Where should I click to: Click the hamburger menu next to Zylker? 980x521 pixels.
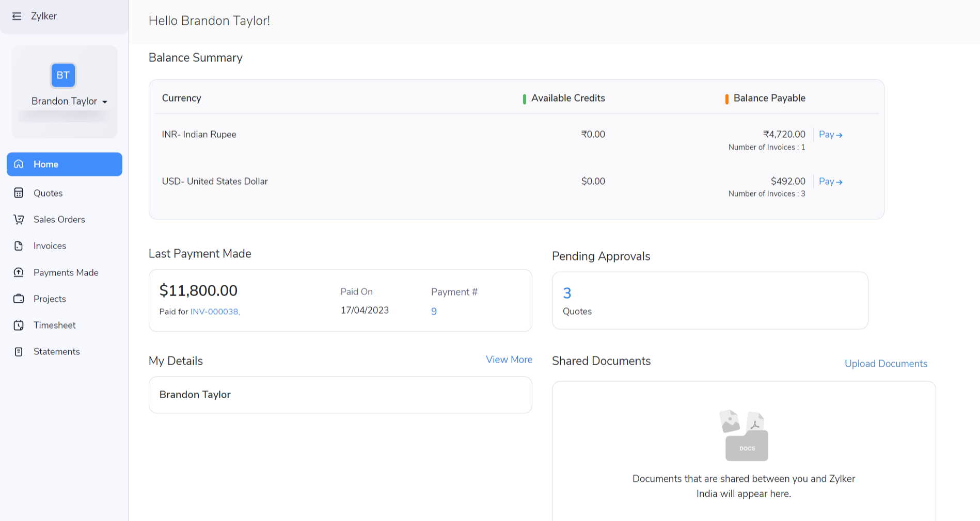click(x=17, y=16)
